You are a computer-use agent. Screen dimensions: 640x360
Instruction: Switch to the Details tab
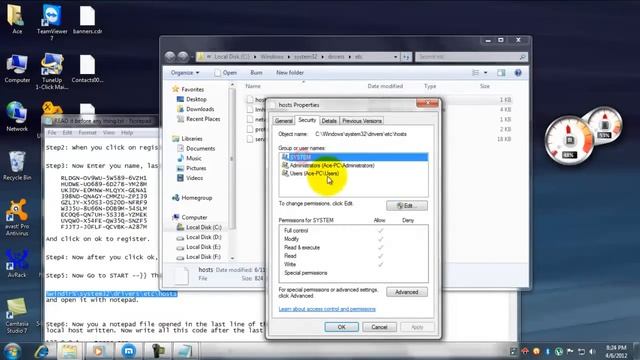[329, 121]
